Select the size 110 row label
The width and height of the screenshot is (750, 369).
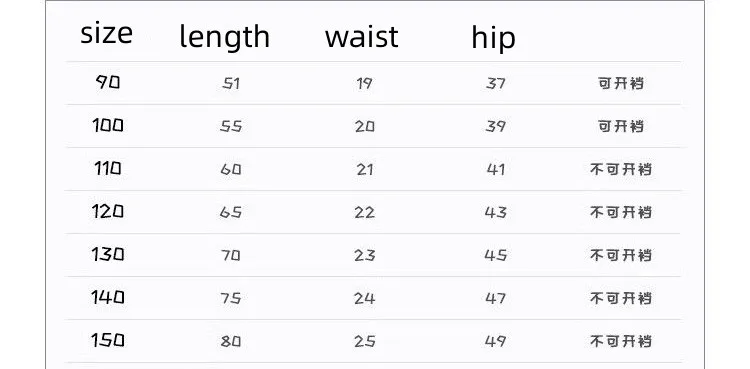pos(108,168)
